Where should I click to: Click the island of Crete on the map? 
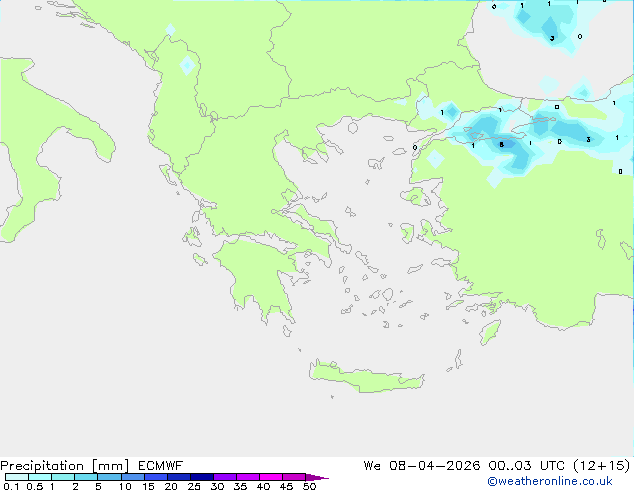pos(366,378)
